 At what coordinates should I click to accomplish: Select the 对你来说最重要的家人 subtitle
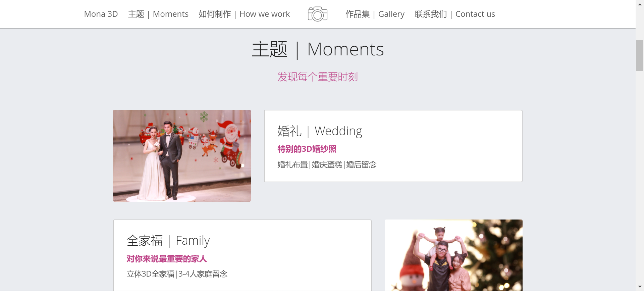[x=167, y=259]
